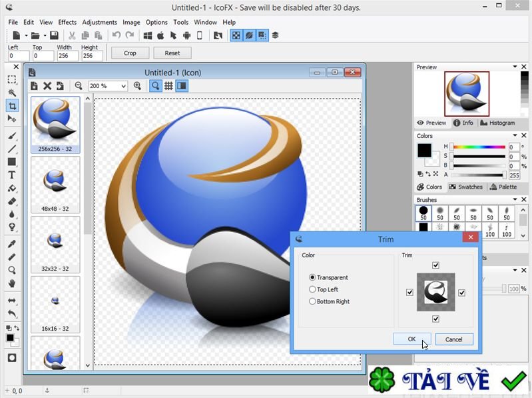Screen dimensions: 532x398
Task: Click OK in the Trim dialog
Action: point(411,339)
